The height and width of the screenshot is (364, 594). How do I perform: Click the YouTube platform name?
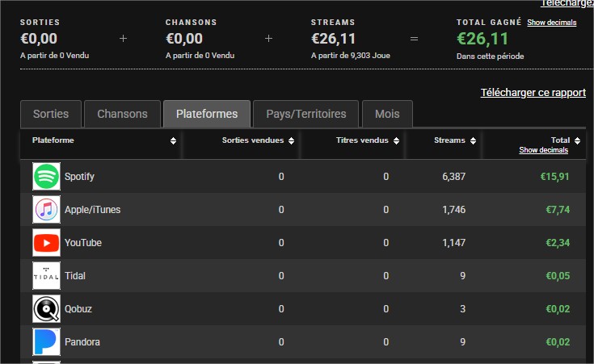pos(83,243)
